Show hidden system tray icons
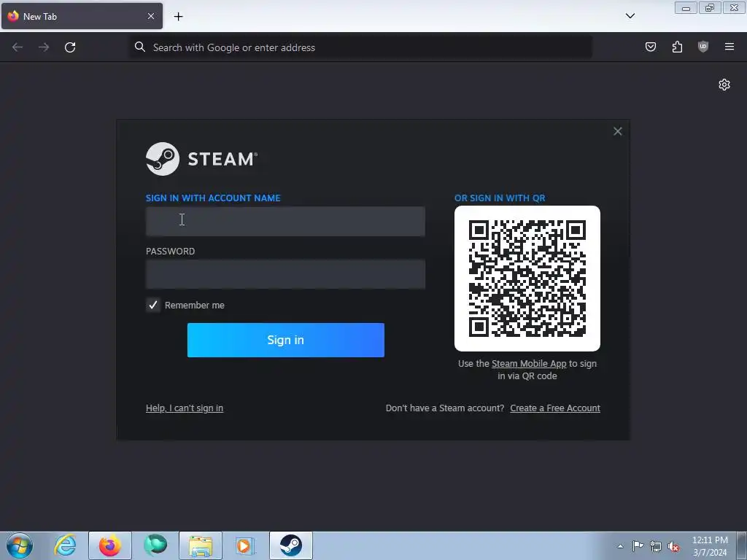Viewport: 747px width, 560px height. coord(620,546)
